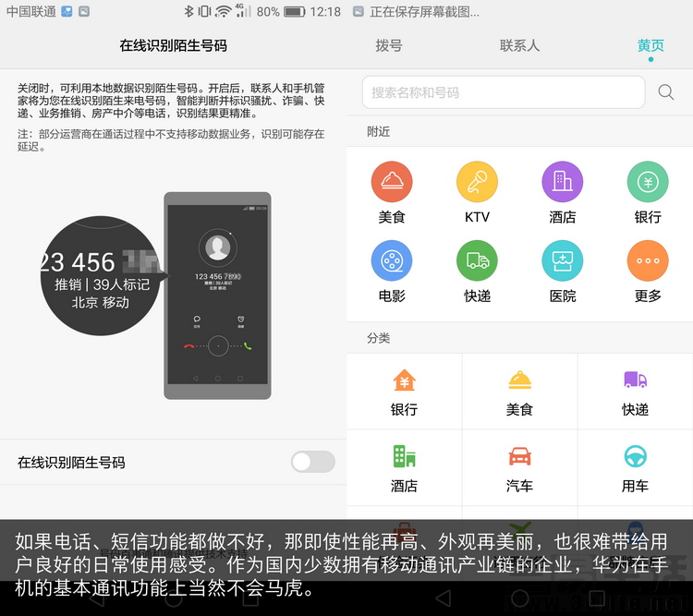Open the 银行 category with house icon
This screenshot has width=693, height=616.
click(404, 392)
